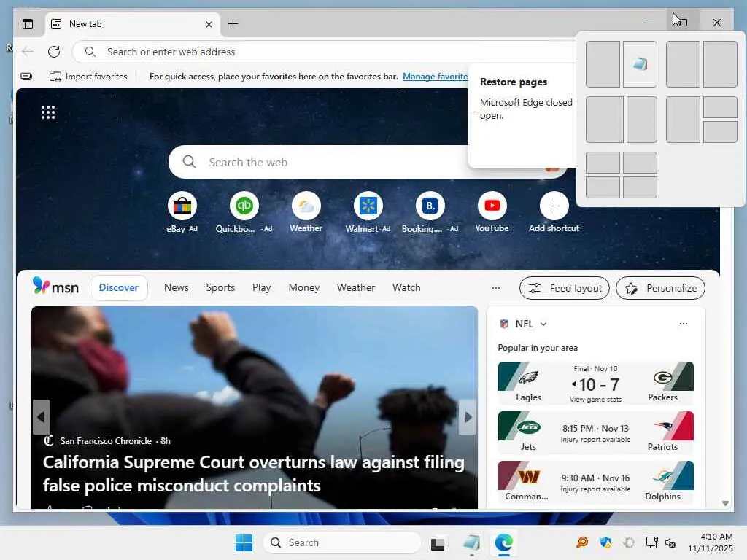Viewport: 747px width, 560px height.
Task: Click the 'Restore pages' popup heading
Action: coord(513,82)
